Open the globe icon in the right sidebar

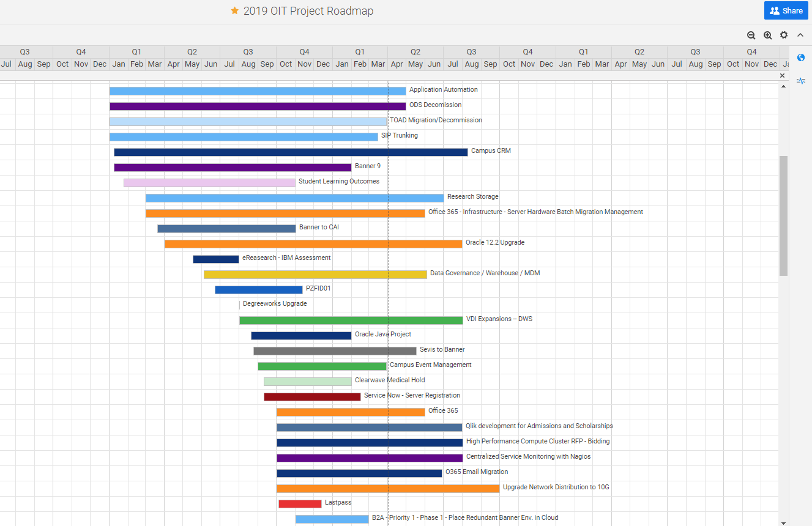(x=801, y=57)
